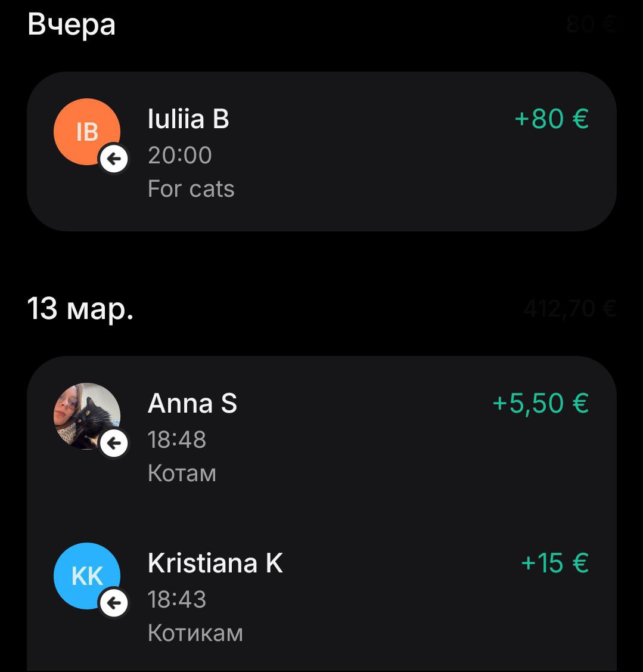The height and width of the screenshot is (672, 643).
Task: Tap incoming arrow badge on Iuliia B avatar
Action: pos(114,159)
